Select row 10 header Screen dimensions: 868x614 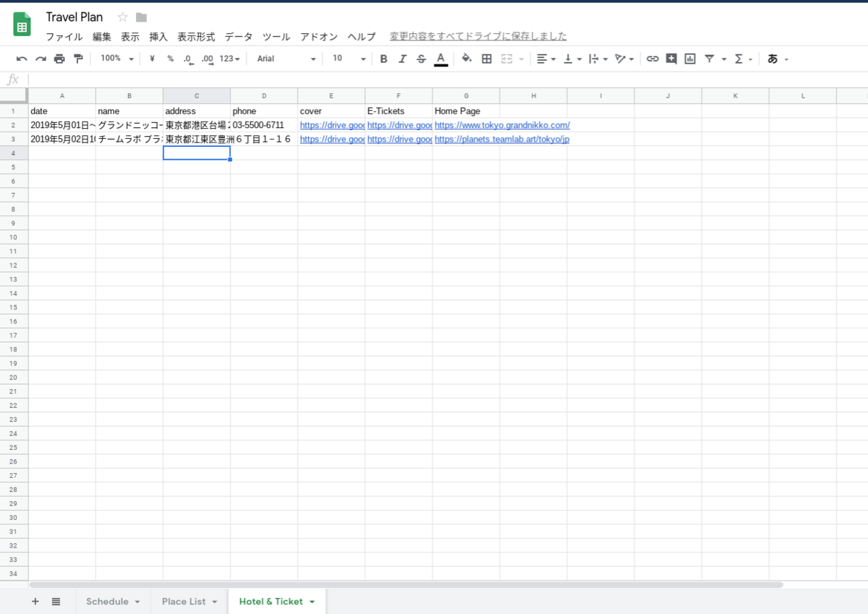click(14, 237)
